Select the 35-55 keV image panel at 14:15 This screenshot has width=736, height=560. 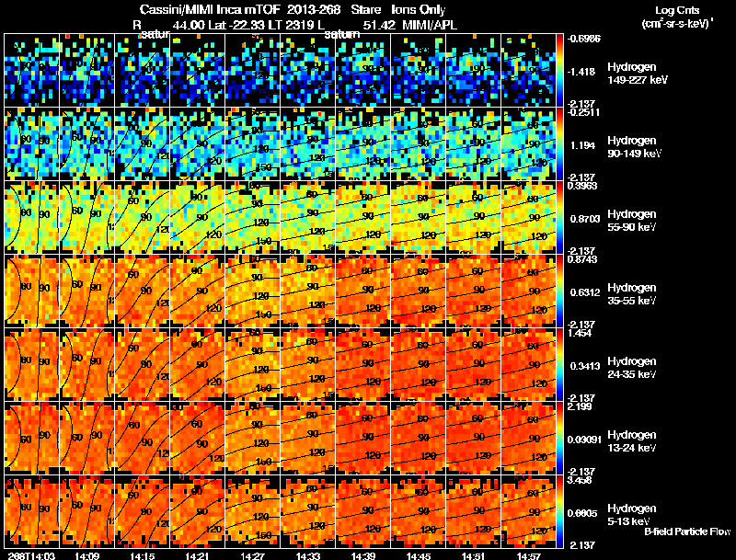143,291
